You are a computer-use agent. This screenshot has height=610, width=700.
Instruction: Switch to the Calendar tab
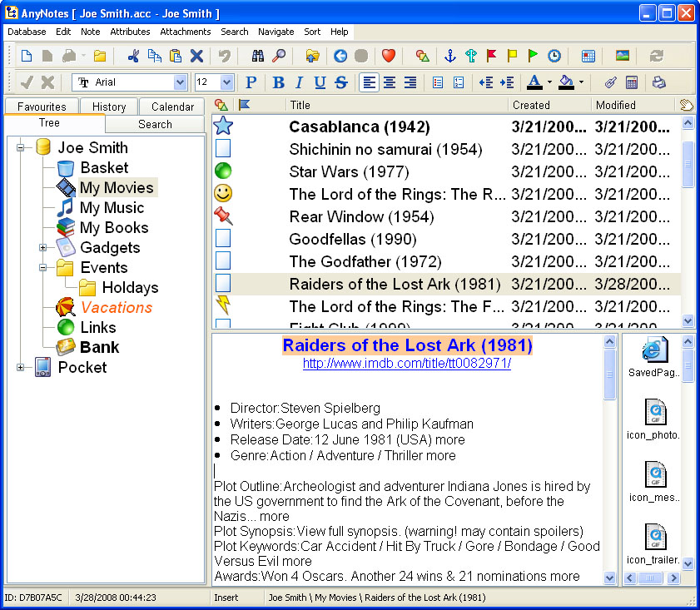pyautogui.click(x=172, y=107)
